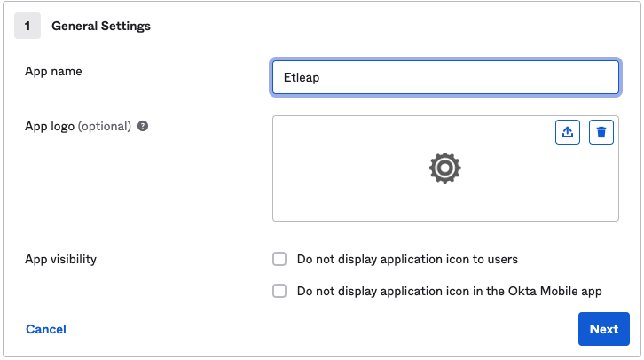The height and width of the screenshot is (360, 644).
Task: Click the step 1 number badge
Action: (27, 26)
